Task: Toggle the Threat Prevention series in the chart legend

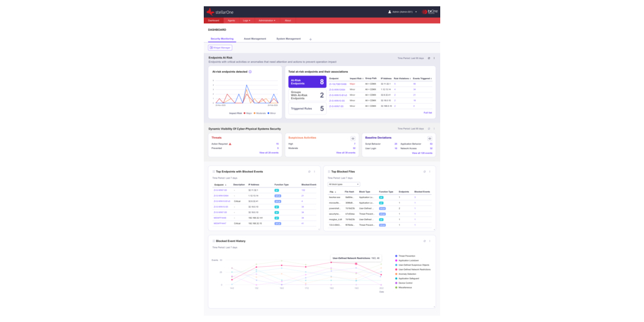Action: [396, 256]
